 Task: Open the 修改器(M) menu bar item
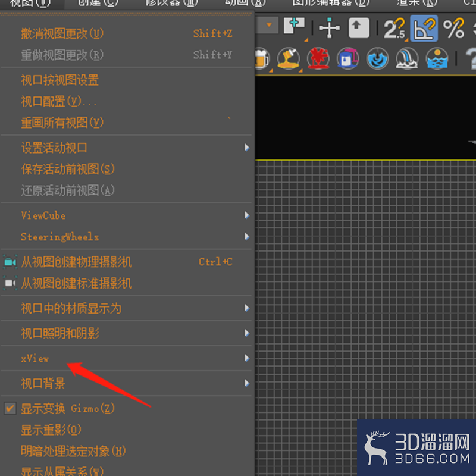[172, 3]
